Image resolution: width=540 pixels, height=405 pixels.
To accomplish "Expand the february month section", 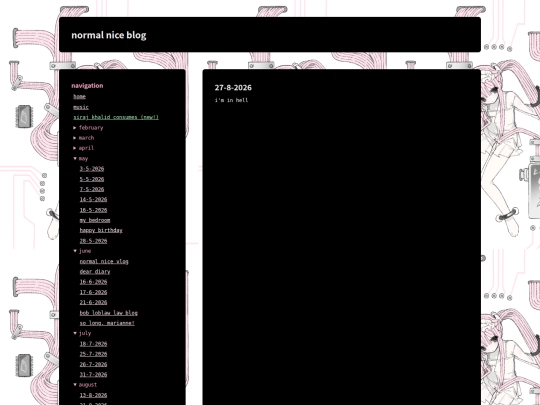I will coord(88,127).
